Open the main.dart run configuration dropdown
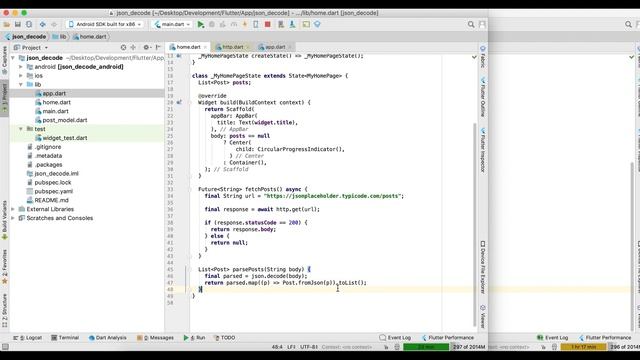640x360 pixels. pos(173,24)
